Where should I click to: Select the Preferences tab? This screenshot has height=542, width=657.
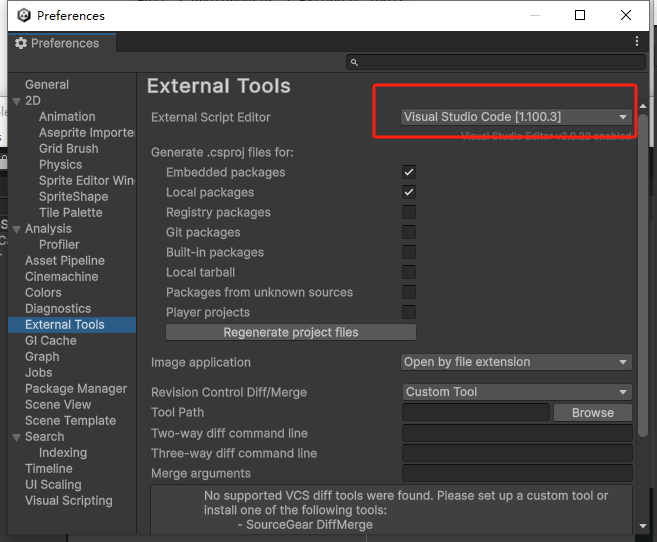point(64,44)
